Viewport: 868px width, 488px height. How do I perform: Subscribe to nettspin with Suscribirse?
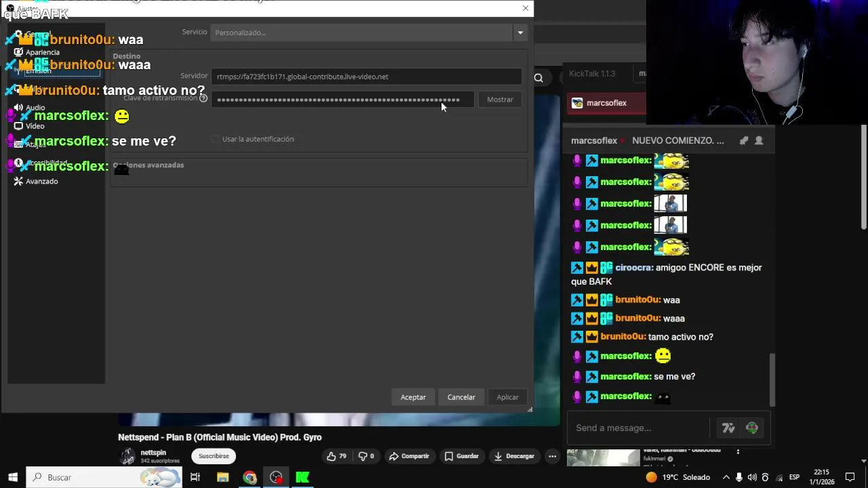[214, 456]
